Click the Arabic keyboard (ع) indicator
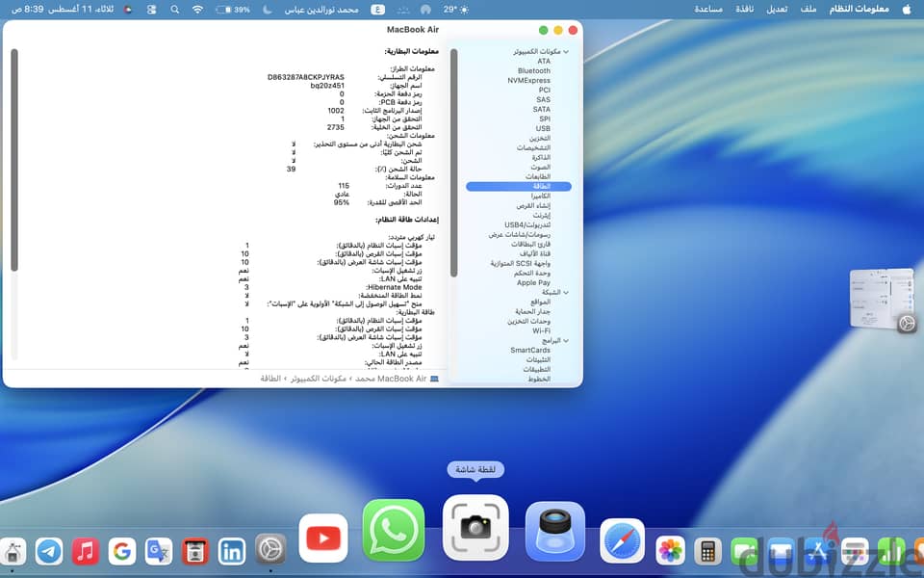 [377, 10]
